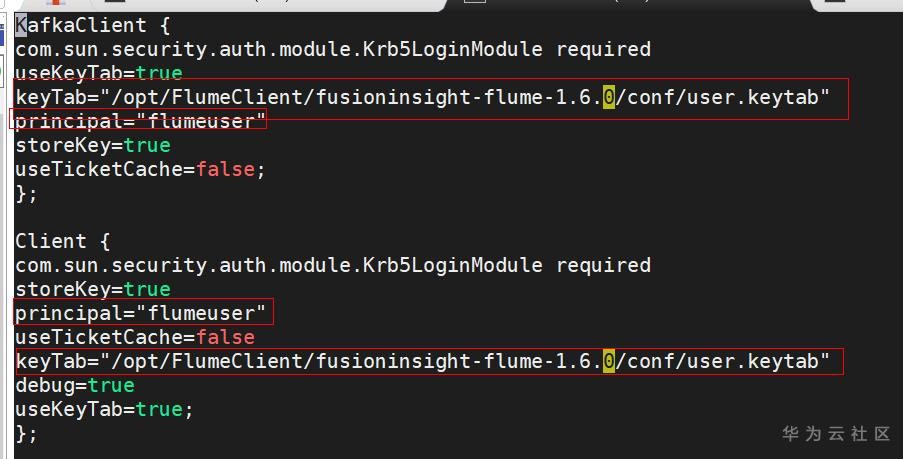The image size is (903, 459).
Task: Click the highlighted 0 in KafkaClient keyTab path
Action: pos(608,97)
